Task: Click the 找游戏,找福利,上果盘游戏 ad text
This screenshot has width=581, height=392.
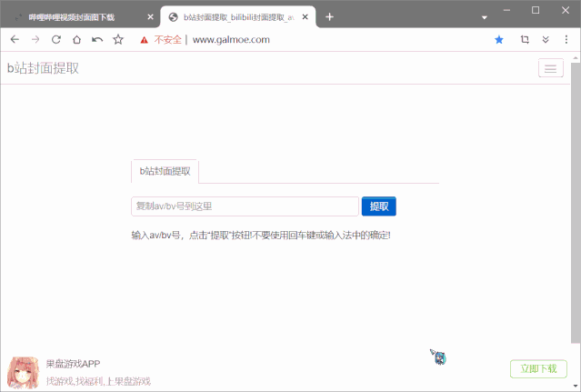Action: pyautogui.click(x=98, y=381)
